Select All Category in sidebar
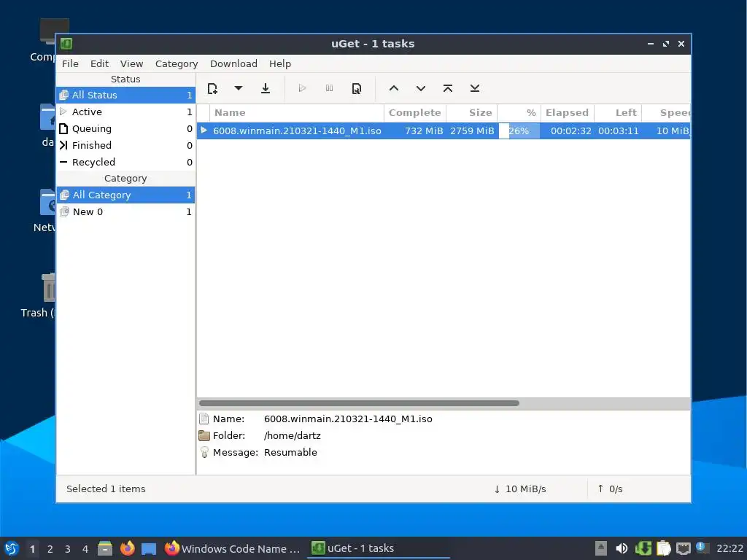The height and width of the screenshot is (560, 747). click(x=125, y=195)
